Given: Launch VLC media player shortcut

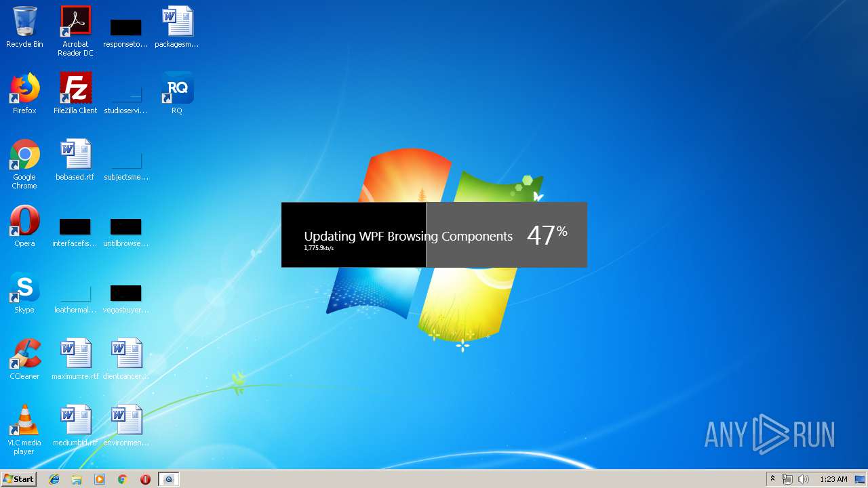Looking at the screenshot, I should tap(24, 430).
